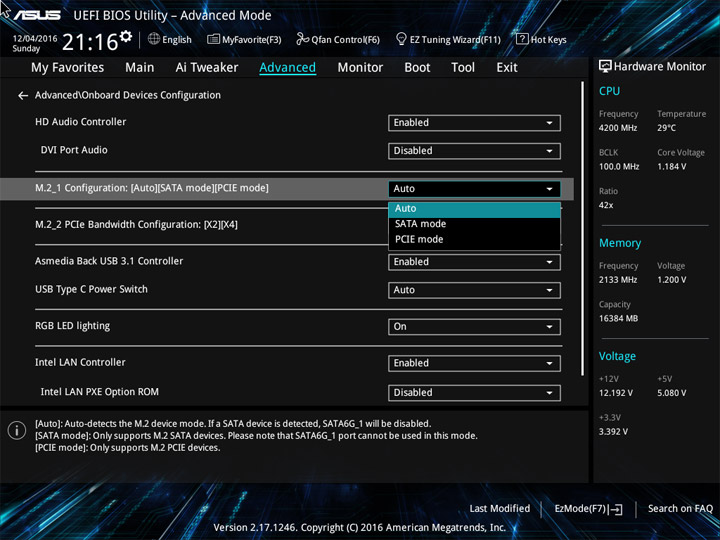Open the Exit tab
The width and height of the screenshot is (720, 540).
507,68
